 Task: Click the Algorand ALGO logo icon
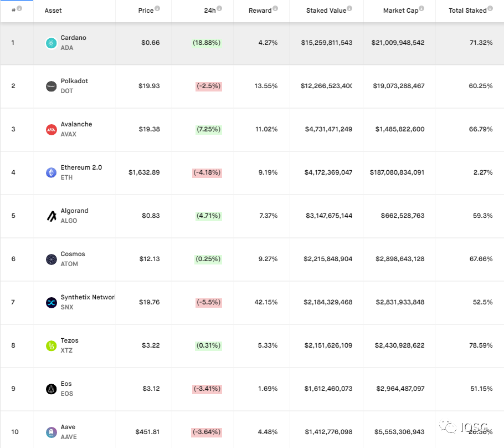pyautogui.click(x=51, y=216)
